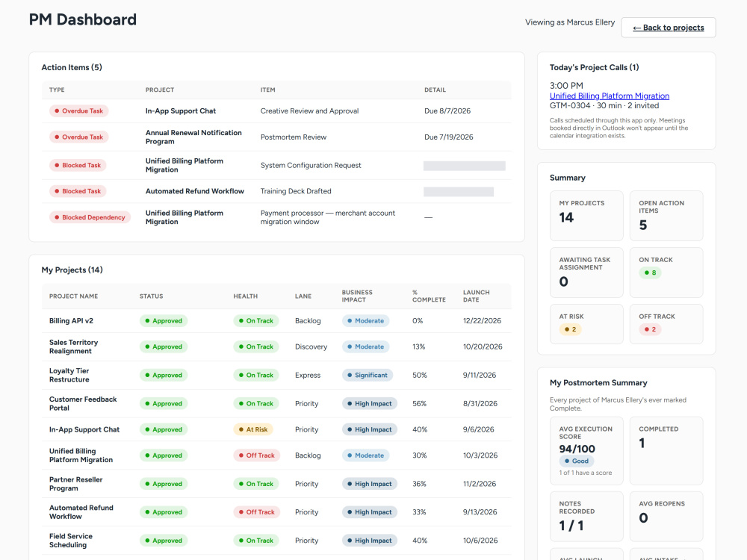Screen dimensions: 747x560
Task: Click the LAUNCH DATE column header
Action: pyautogui.click(x=476, y=296)
